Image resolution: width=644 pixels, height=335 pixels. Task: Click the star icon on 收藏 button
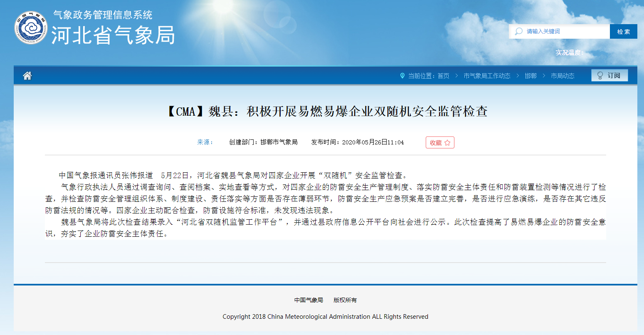point(447,143)
